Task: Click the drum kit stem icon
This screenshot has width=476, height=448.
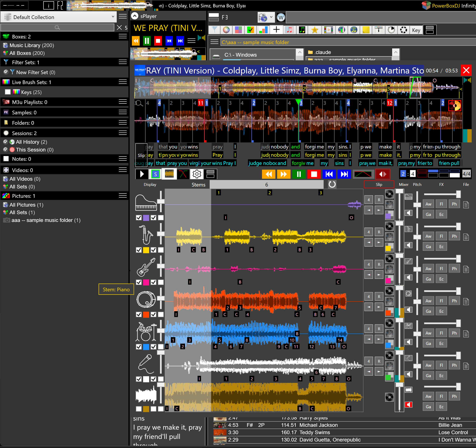Action: coord(146,332)
